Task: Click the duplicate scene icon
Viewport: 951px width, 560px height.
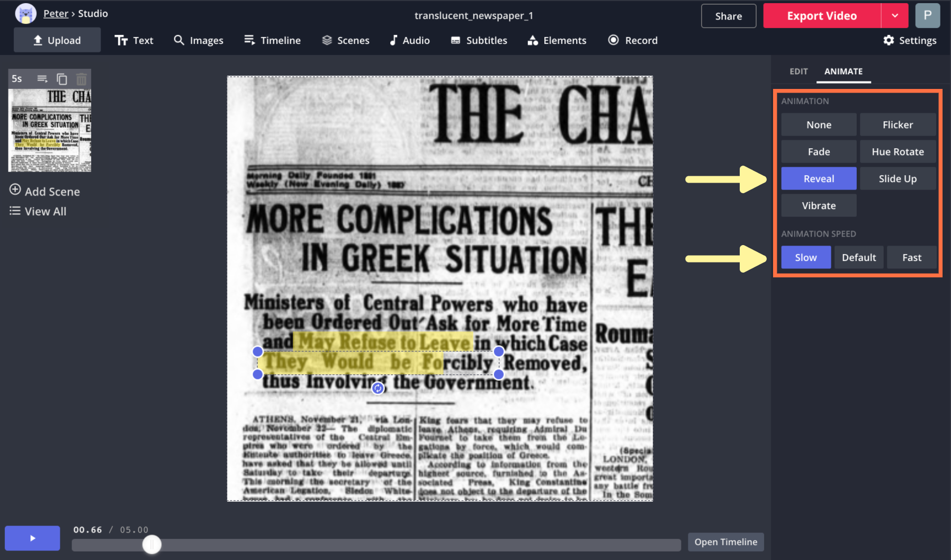Action: pyautogui.click(x=62, y=79)
